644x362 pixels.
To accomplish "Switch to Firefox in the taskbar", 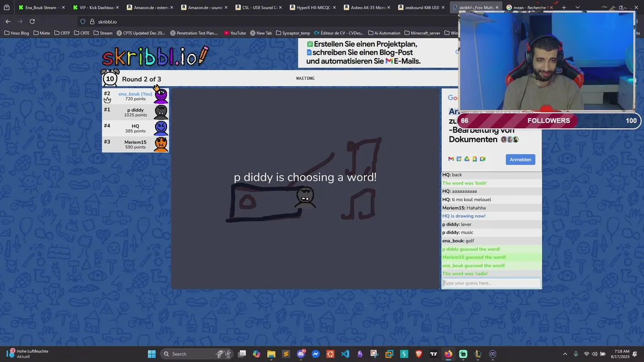I will click(x=448, y=354).
